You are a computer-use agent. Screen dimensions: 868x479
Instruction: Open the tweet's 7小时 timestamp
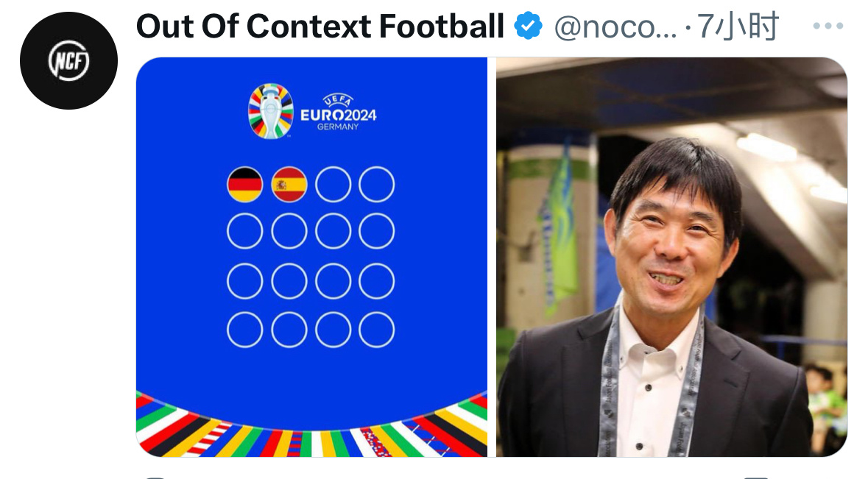(x=738, y=26)
